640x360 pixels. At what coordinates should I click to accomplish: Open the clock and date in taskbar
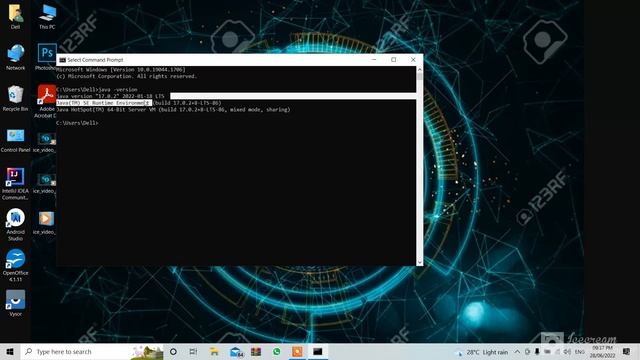[602, 352]
